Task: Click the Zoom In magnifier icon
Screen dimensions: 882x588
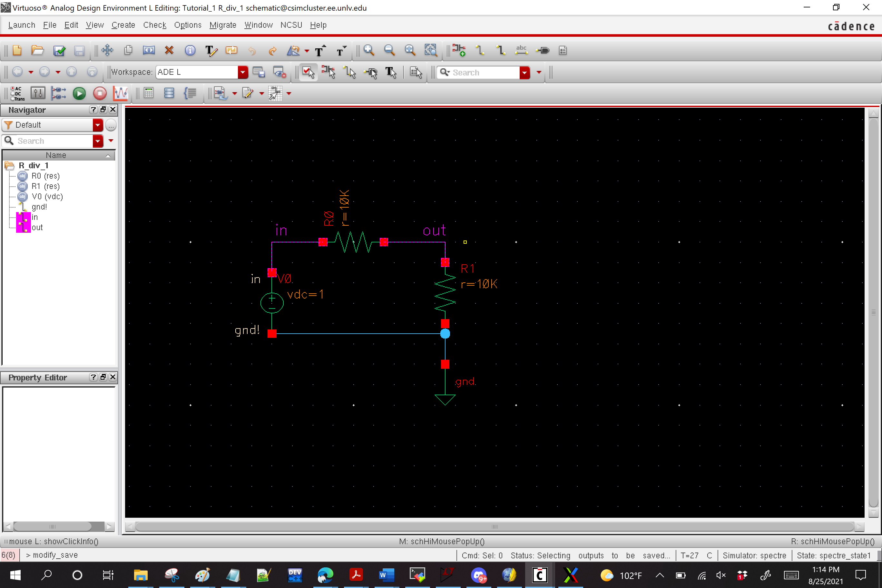Action: point(369,51)
